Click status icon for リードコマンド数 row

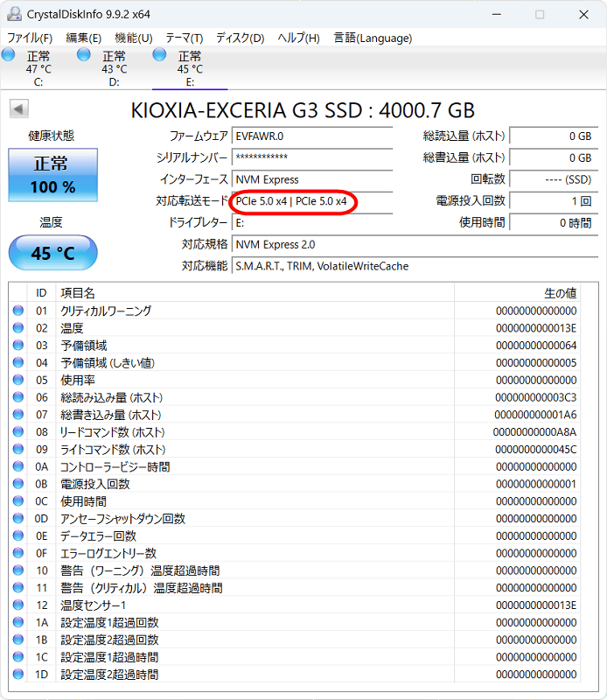pyautogui.click(x=17, y=431)
